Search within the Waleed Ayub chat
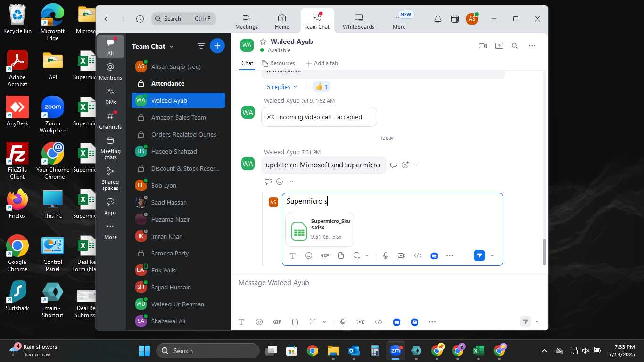Screen dimensions: 644x362 coord(515,46)
